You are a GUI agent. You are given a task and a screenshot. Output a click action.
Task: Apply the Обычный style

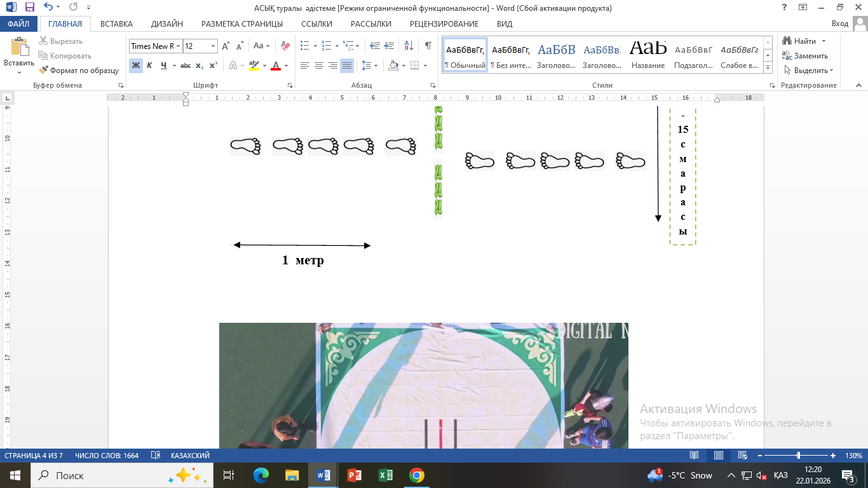coord(465,55)
